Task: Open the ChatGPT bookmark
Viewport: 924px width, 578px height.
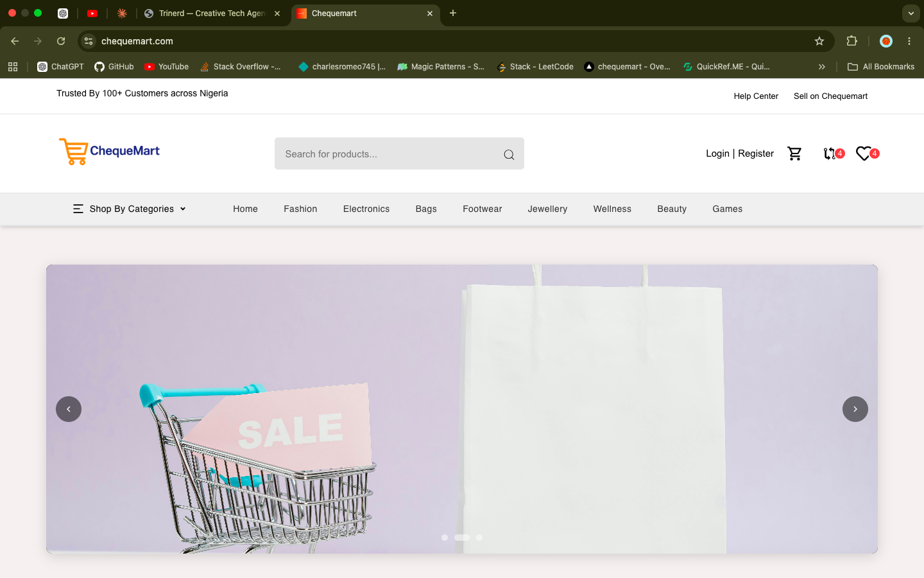Action: [x=60, y=67]
